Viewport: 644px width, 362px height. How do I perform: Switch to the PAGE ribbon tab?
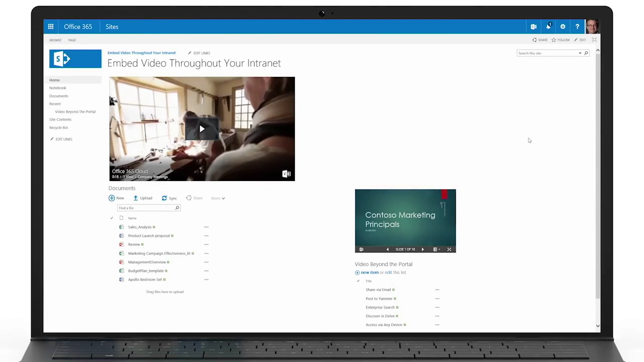pos(72,40)
